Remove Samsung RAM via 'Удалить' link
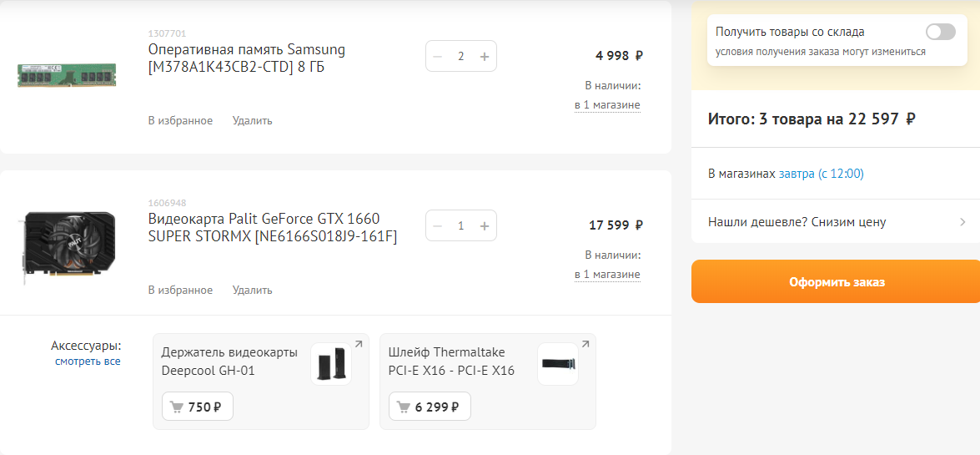The width and height of the screenshot is (980, 455). tap(252, 120)
